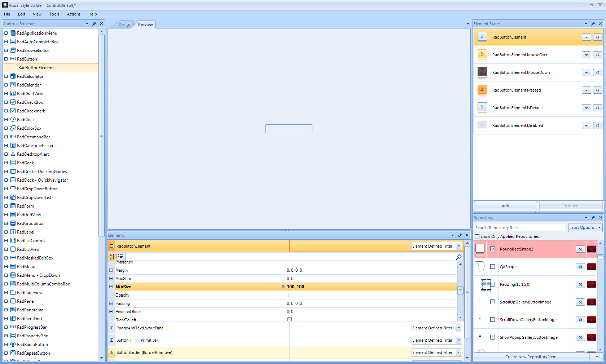This screenshot has width=606, height=364.
Task: Click the RadClock control icon
Action: coord(13,120)
